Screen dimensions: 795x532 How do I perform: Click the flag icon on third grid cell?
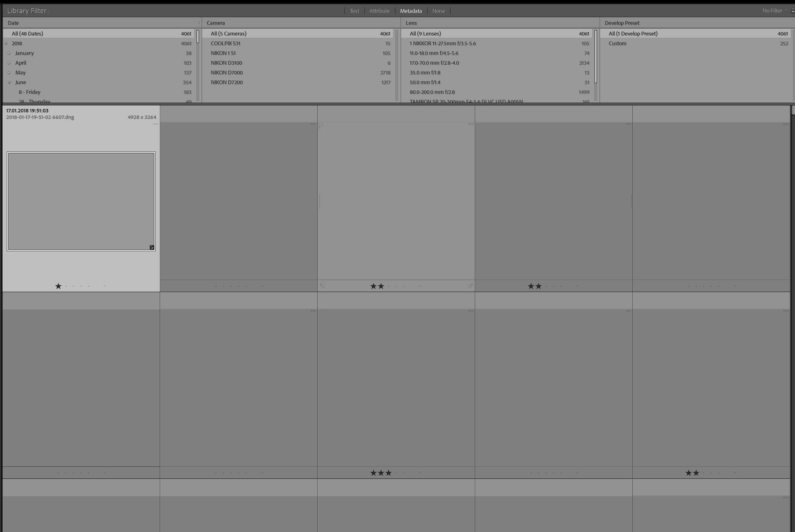[321, 126]
